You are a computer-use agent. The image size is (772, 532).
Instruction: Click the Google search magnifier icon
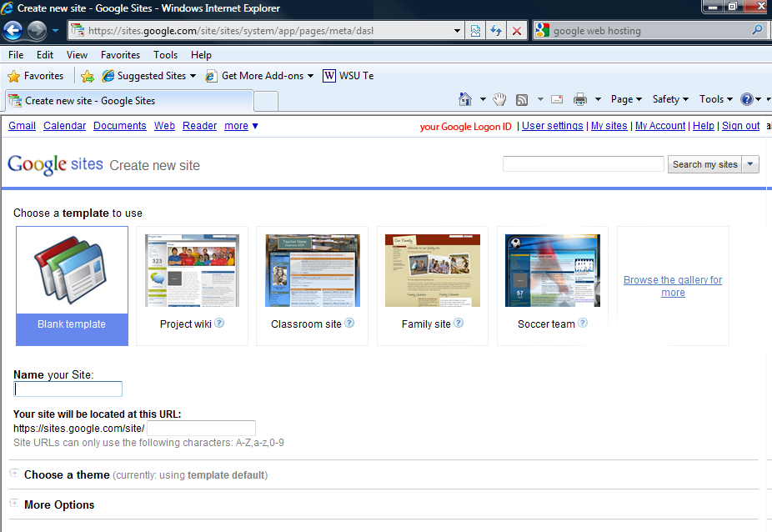pos(757,31)
